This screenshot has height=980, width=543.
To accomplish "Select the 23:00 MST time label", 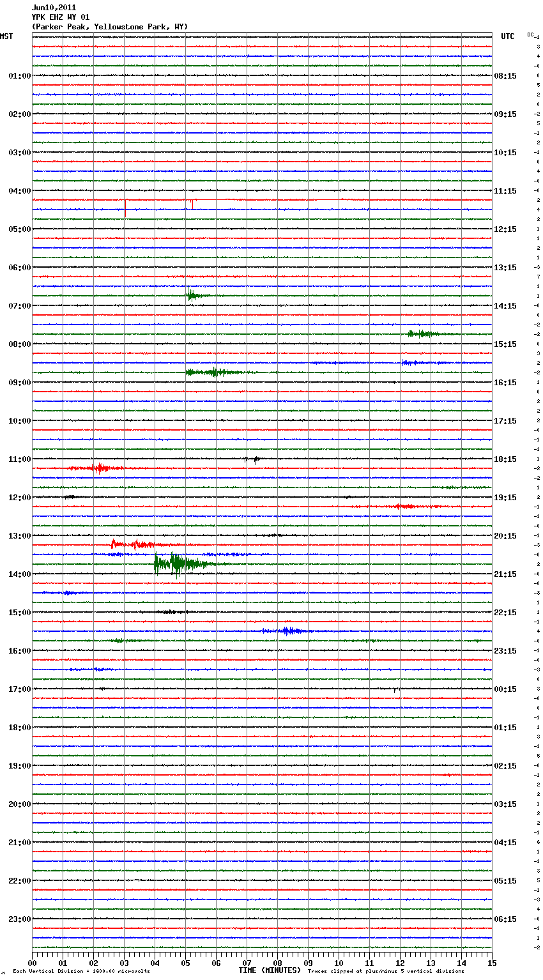I will 20,919.
